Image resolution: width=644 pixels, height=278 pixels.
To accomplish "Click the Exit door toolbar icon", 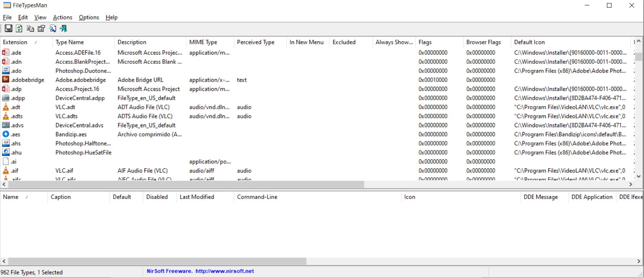I will (63, 28).
